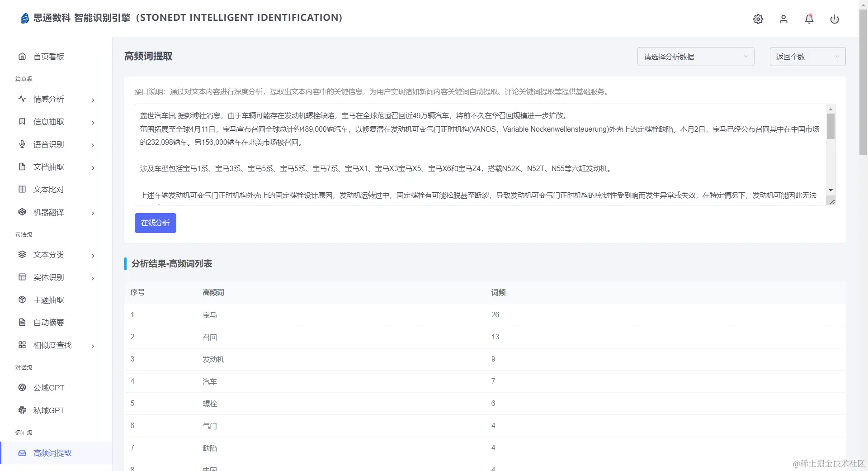The width and height of the screenshot is (868, 471).
Task: Expand the 情感分析 submenu chevron
Action: (x=93, y=100)
